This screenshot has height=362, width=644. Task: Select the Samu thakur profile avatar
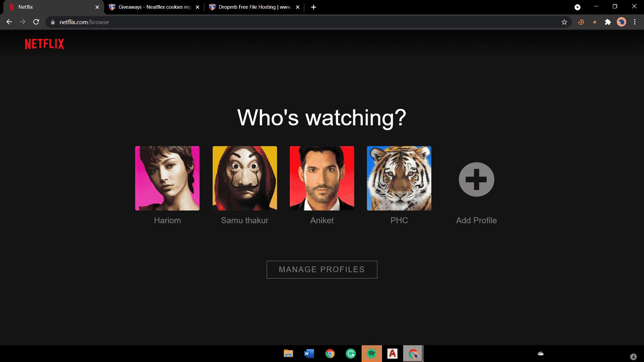tap(245, 178)
